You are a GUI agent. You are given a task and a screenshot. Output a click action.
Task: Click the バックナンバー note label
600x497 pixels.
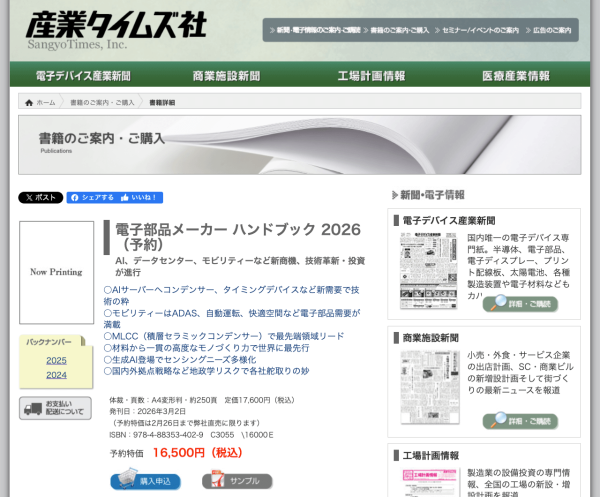[49, 342]
